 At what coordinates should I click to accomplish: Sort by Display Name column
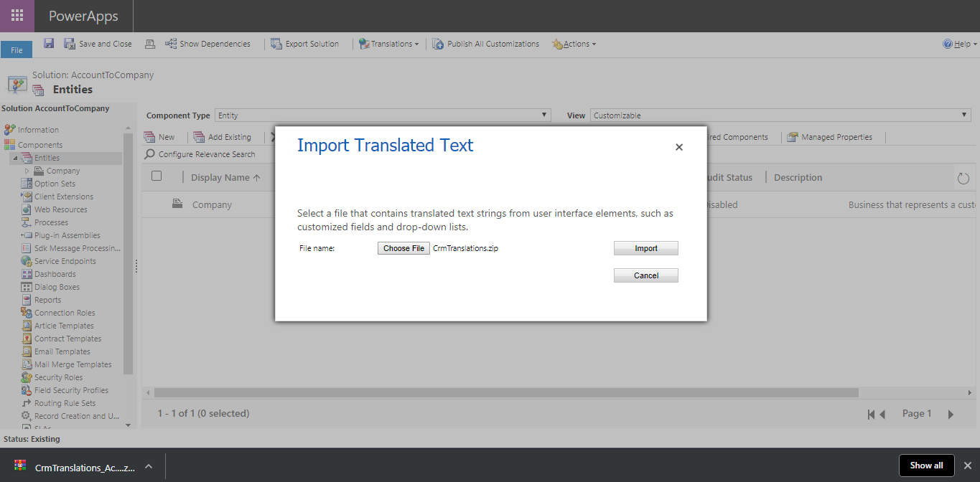[225, 178]
